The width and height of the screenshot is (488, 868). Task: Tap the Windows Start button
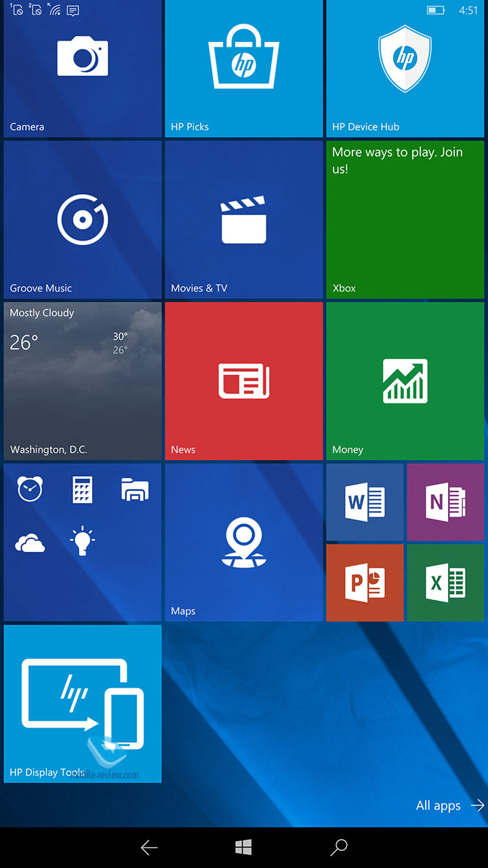(244, 847)
